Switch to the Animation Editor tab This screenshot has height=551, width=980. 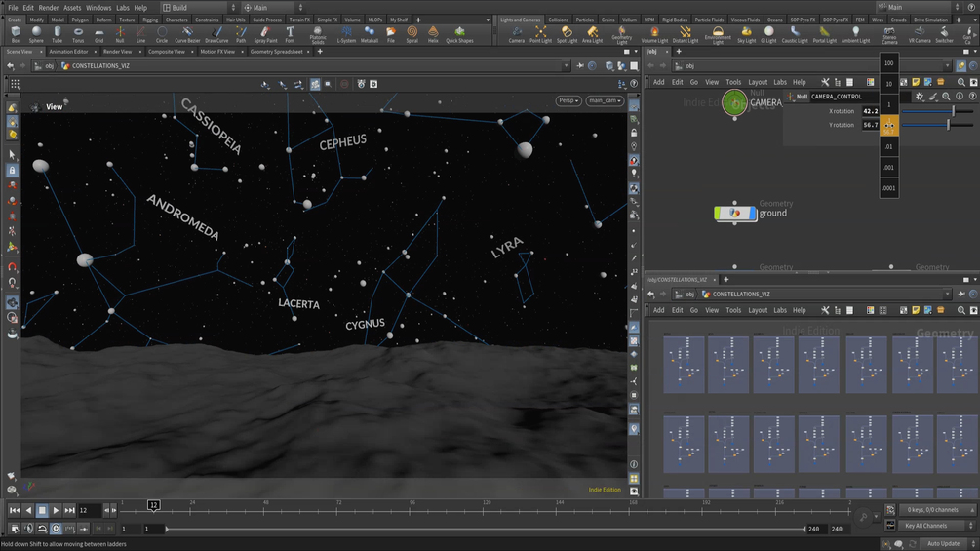click(x=69, y=52)
